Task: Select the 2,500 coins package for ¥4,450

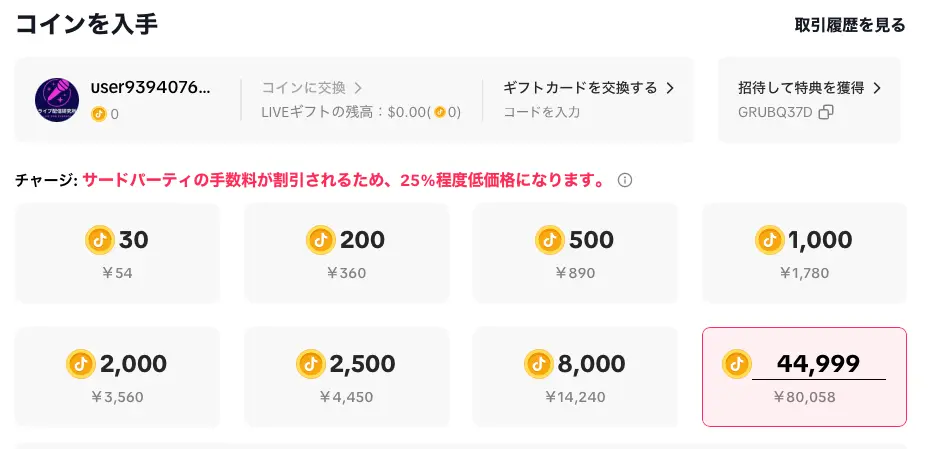Action: [x=346, y=377]
